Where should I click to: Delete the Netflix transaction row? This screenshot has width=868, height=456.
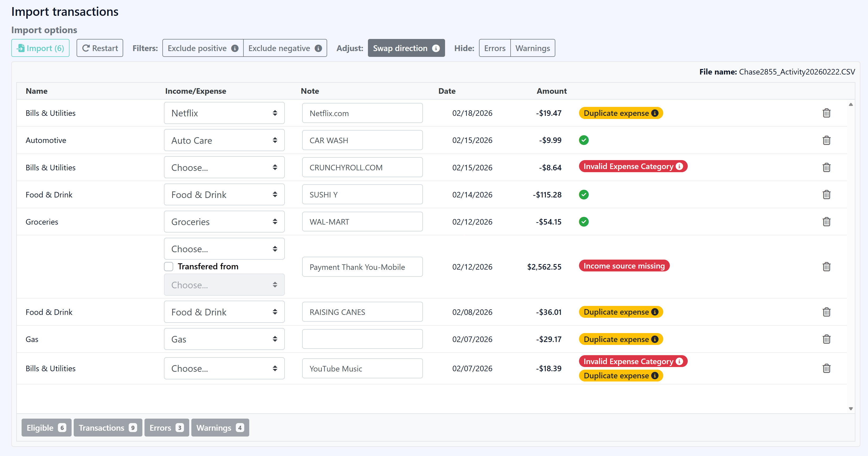click(x=826, y=113)
